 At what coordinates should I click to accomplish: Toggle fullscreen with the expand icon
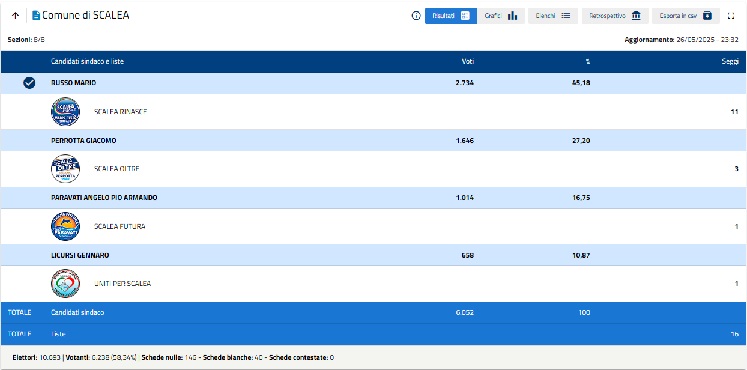[x=731, y=16]
